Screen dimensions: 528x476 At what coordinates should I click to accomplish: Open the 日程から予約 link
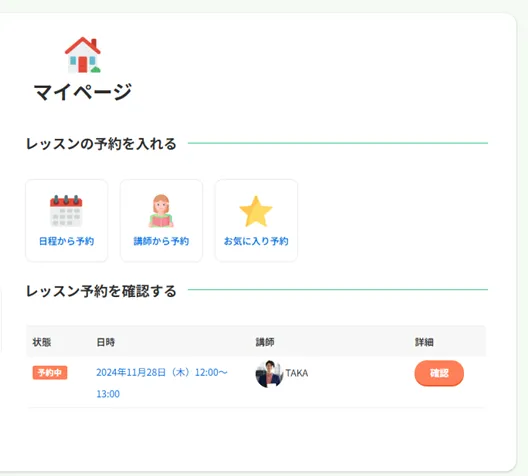(67, 241)
